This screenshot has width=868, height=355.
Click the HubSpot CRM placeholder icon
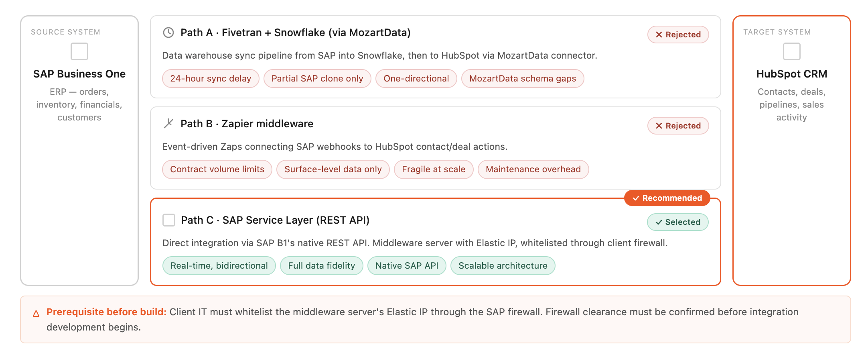pyautogui.click(x=792, y=51)
